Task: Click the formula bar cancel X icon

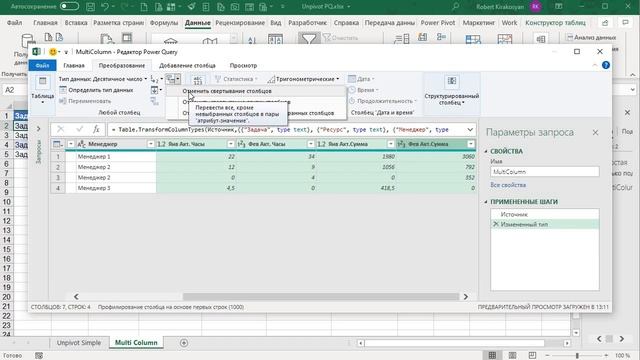Action: point(60,129)
